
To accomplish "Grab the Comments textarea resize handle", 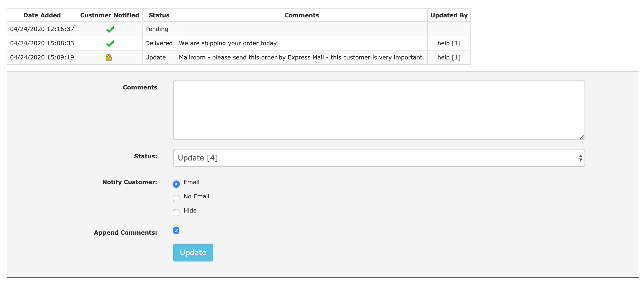I will click(582, 137).
